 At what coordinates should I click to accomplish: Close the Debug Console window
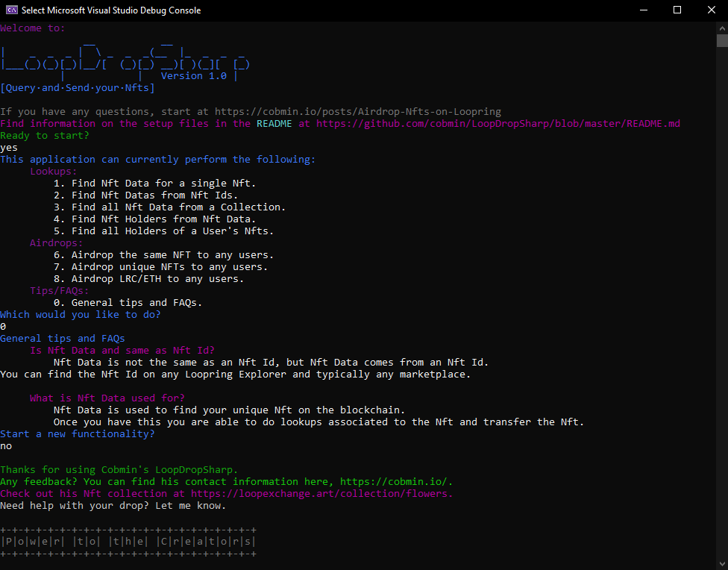(x=712, y=10)
